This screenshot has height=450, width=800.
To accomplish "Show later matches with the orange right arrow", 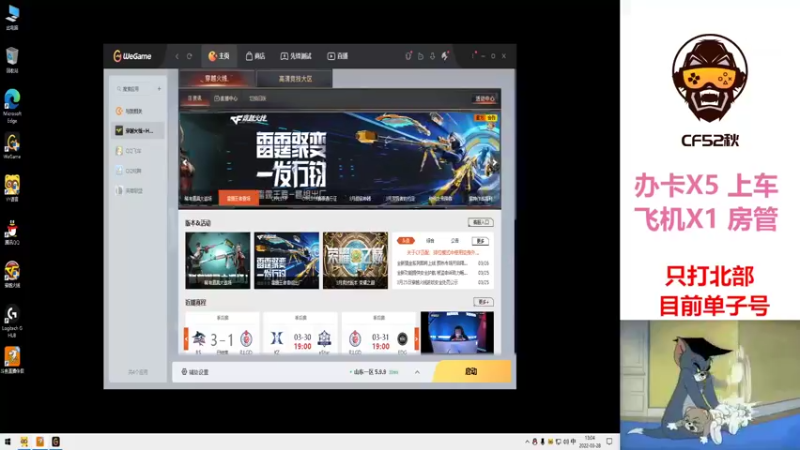I will coord(417,339).
